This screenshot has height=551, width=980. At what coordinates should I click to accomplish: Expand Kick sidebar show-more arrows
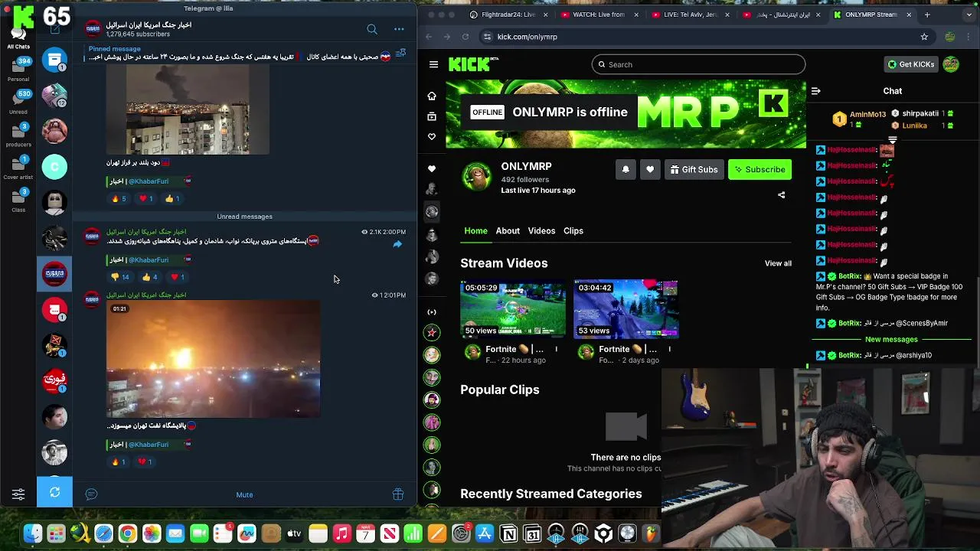[432, 312]
